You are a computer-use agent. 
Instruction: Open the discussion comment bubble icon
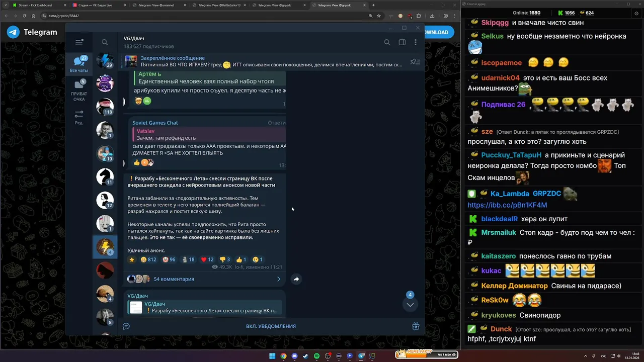tap(126, 326)
